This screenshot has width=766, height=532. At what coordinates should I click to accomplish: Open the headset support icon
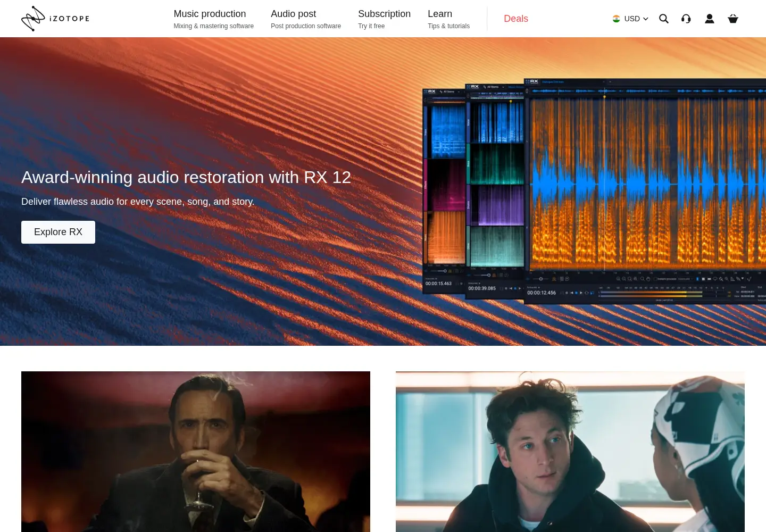coord(686,19)
